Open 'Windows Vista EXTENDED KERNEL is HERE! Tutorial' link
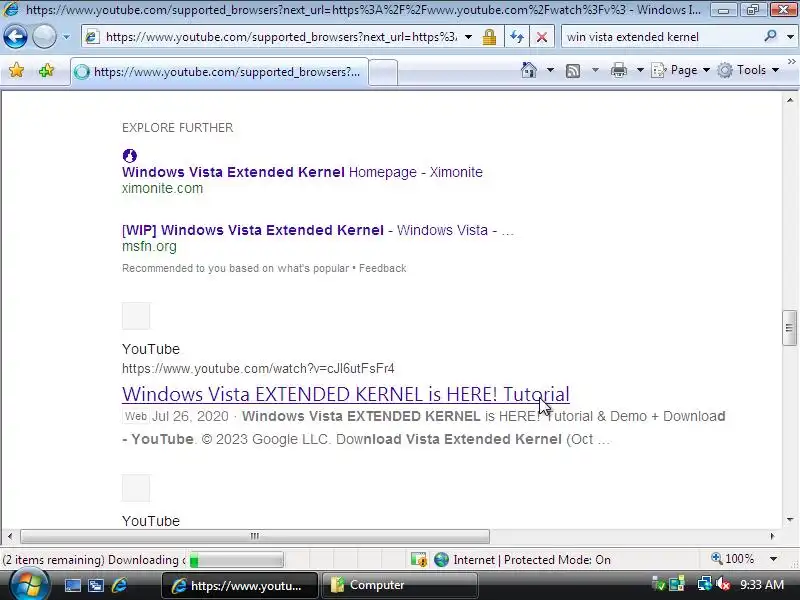 coord(345,394)
